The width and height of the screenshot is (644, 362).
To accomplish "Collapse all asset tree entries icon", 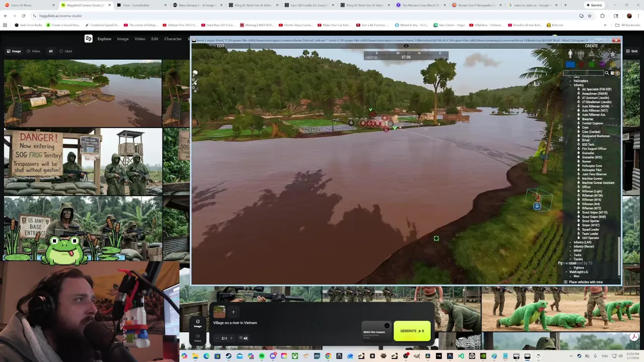I will click(612, 73).
